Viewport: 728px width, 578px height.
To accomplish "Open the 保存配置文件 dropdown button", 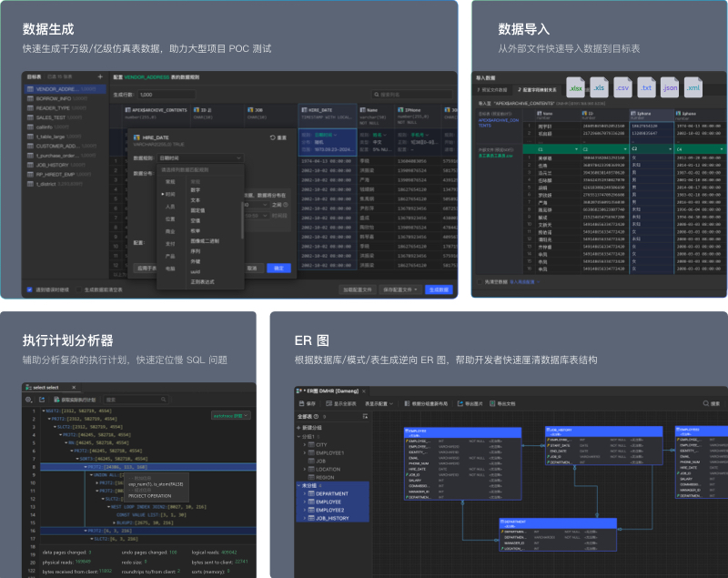I will (400, 289).
